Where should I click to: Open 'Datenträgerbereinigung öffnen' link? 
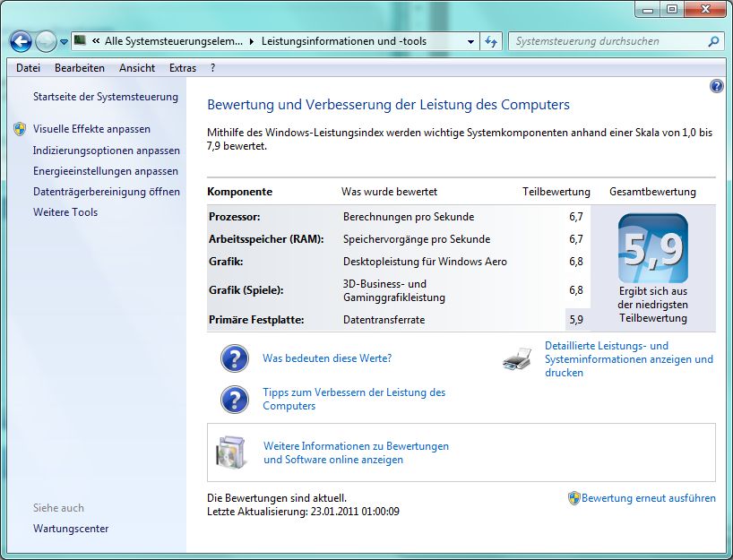[107, 192]
